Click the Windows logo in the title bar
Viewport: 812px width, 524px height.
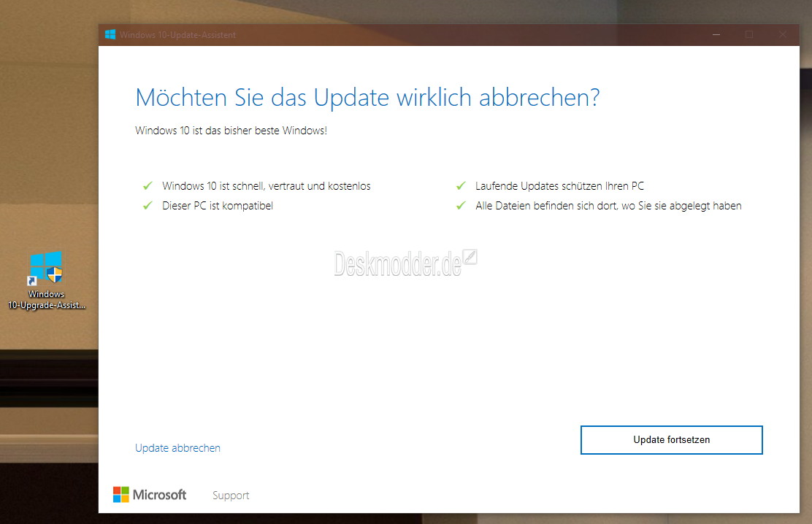tap(110, 35)
